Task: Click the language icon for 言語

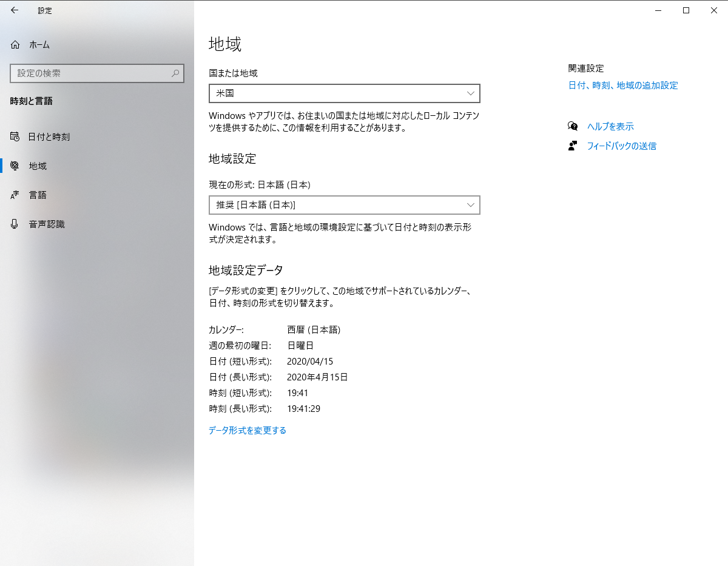Action: (x=15, y=195)
